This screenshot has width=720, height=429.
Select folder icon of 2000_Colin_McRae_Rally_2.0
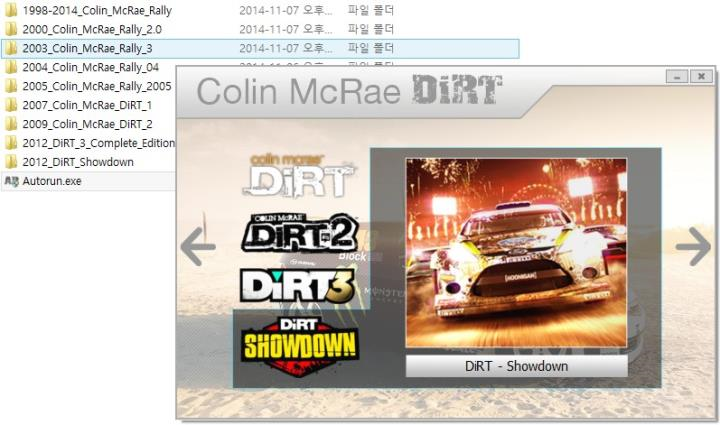coord(11,29)
